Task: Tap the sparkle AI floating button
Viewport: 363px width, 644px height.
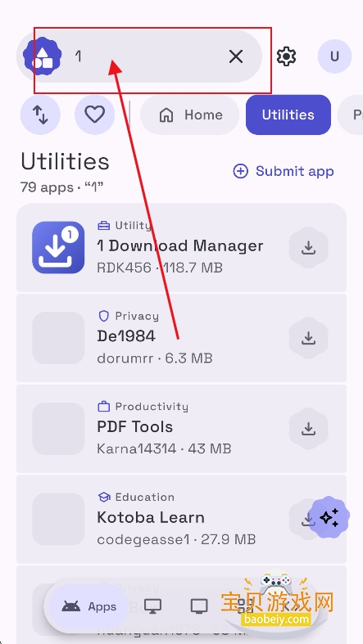Action: coord(329,517)
